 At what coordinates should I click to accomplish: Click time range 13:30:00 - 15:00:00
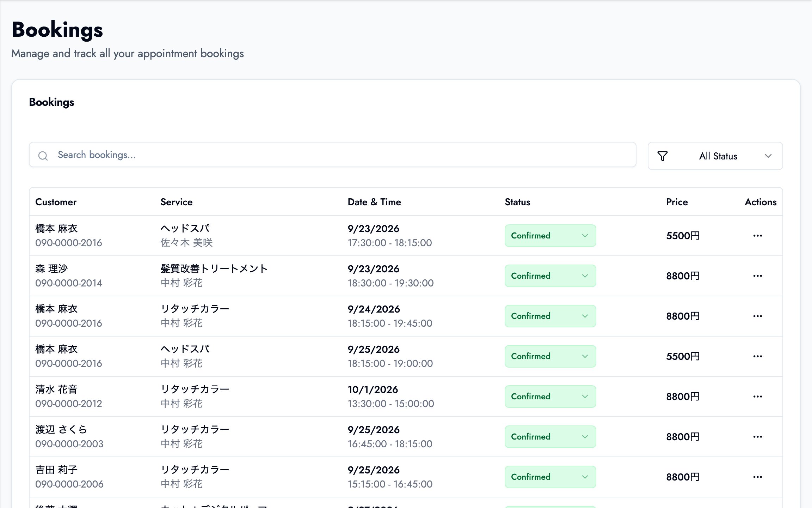(x=391, y=404)
